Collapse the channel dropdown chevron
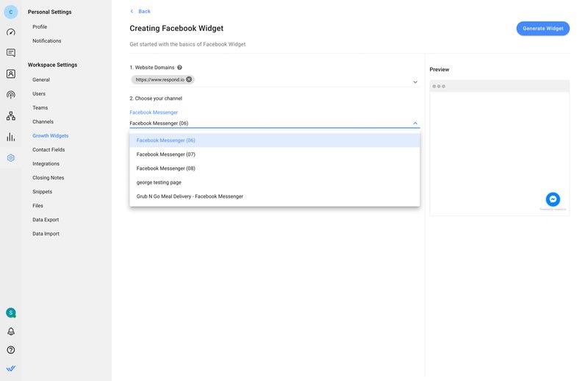Image resolution: width=588 pixels, height=381 pixels. tap(415, 123)
